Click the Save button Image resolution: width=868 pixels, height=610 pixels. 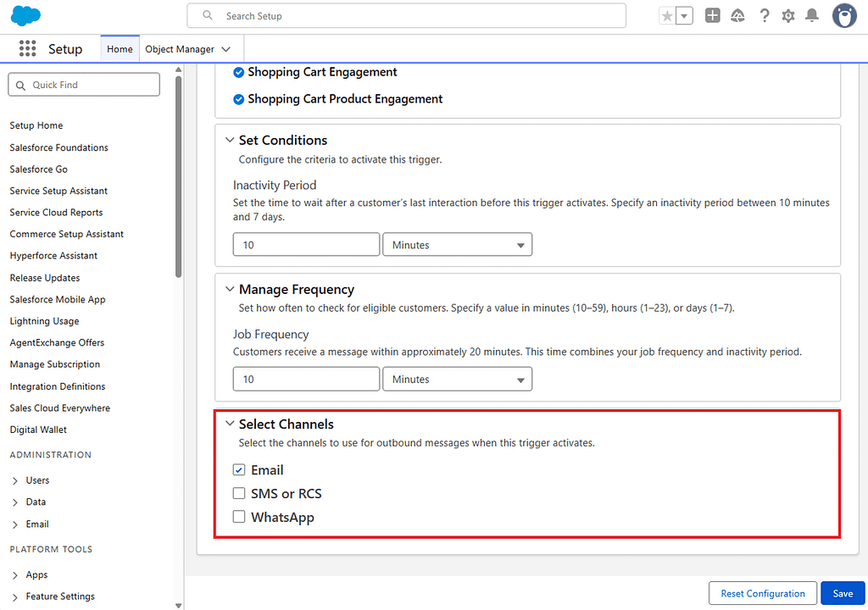coord(843,593)
